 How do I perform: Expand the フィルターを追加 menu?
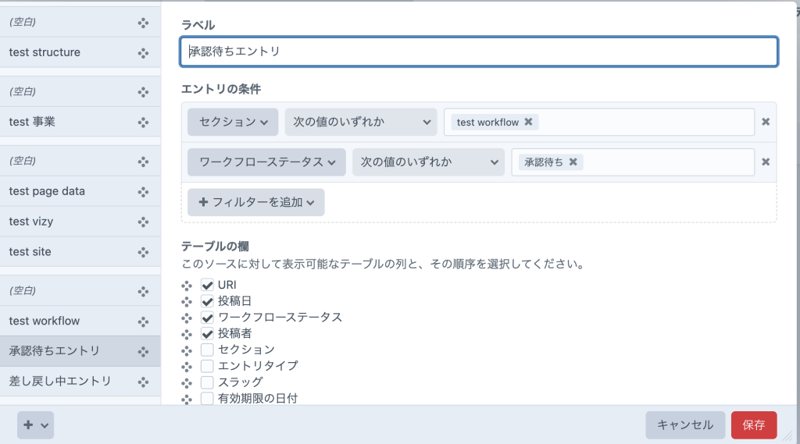[x=256, y=202]
